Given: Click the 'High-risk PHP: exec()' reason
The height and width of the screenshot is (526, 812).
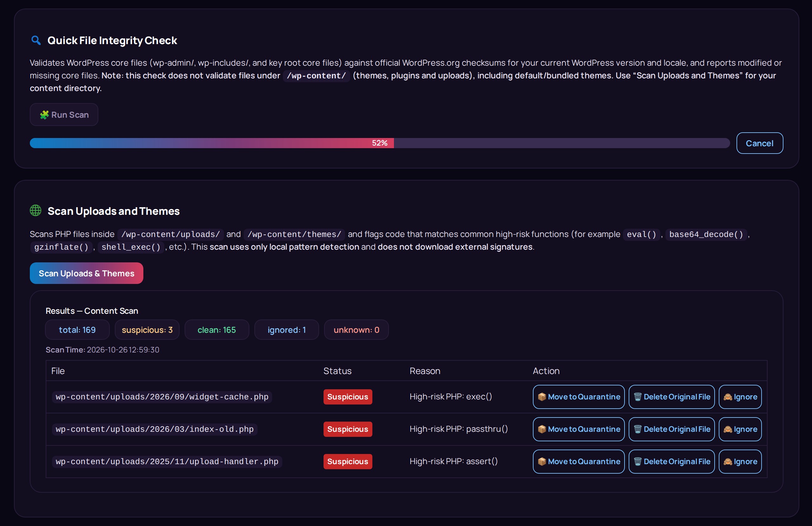Looking at the screenshot, I should [x=451, y=397].
